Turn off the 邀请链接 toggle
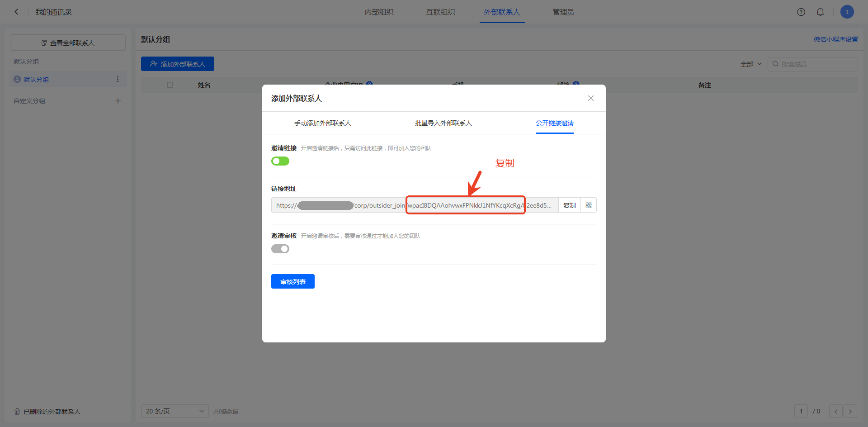This screenshot has width=868, height=427. tap(280, 161)
